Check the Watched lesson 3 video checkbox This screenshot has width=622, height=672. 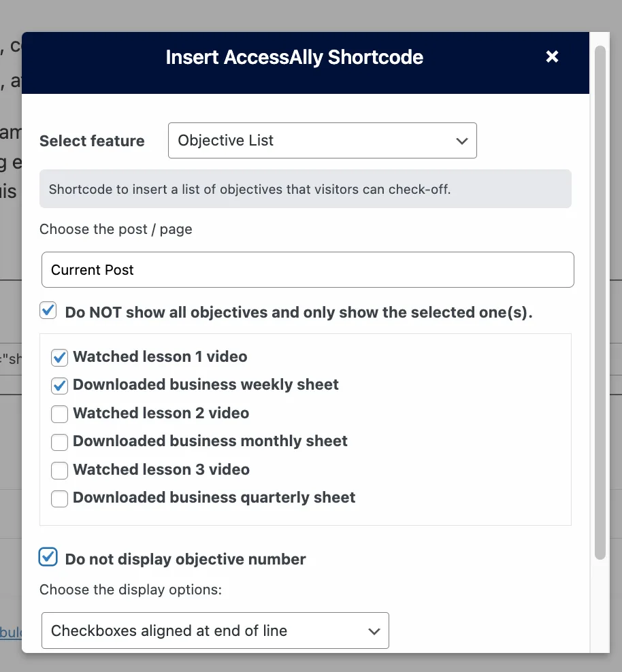click(x=60, y=470)
